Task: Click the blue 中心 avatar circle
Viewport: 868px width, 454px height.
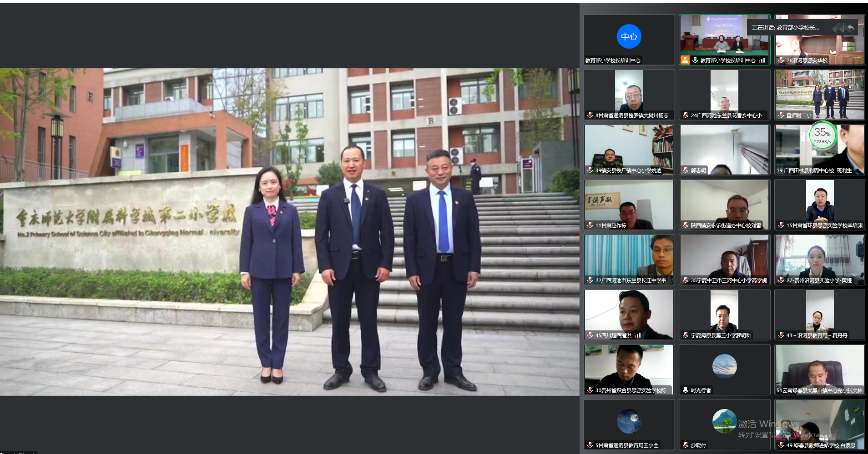Action: tap(629, 36)
